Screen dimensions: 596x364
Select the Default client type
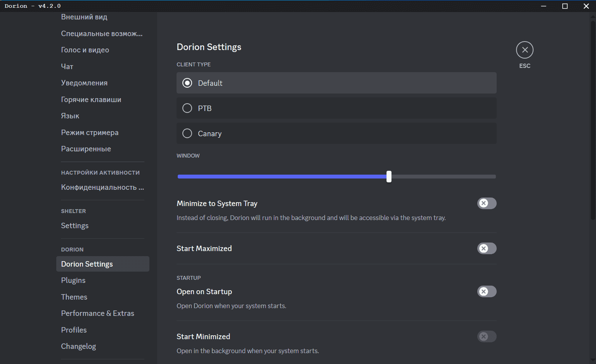[x=187, y=83]
